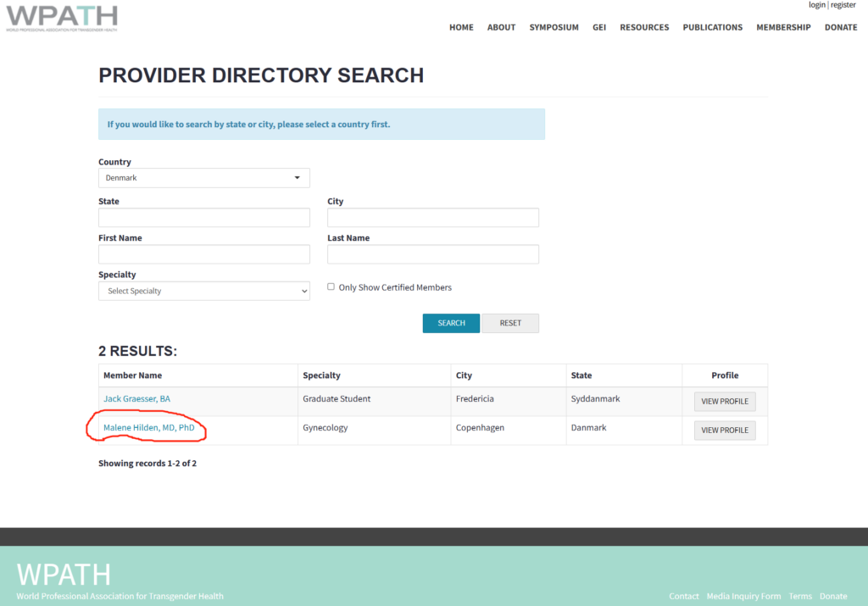
Task: Click the DONATE menu item
Action: 841,27
